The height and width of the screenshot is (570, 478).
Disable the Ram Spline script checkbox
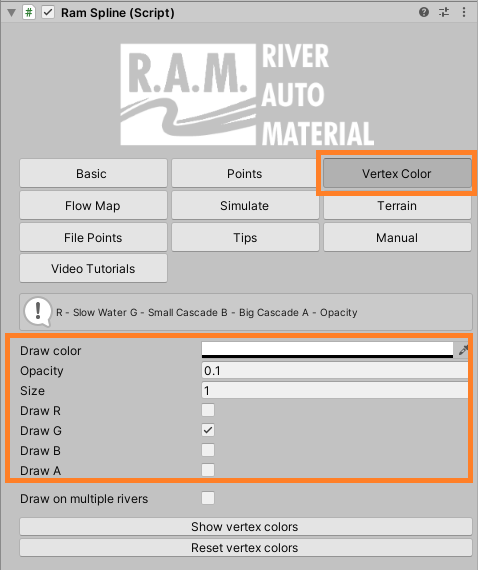(48, 12)
